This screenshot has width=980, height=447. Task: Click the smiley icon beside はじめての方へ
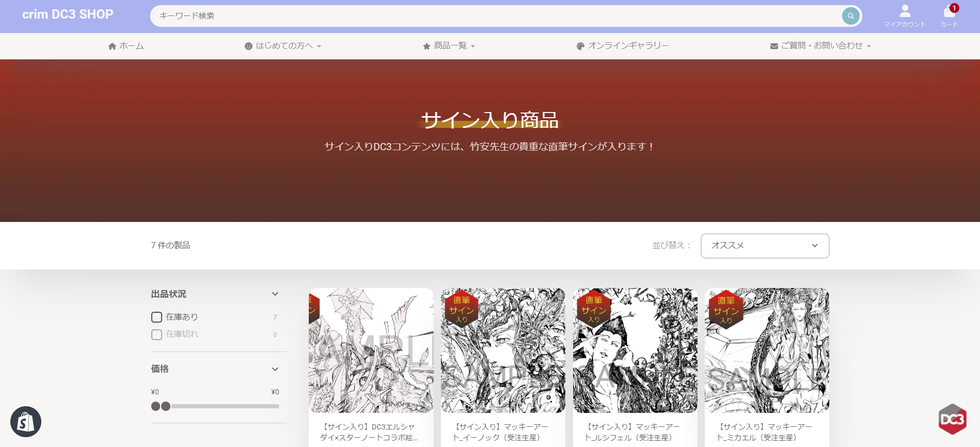click(248, 46)
